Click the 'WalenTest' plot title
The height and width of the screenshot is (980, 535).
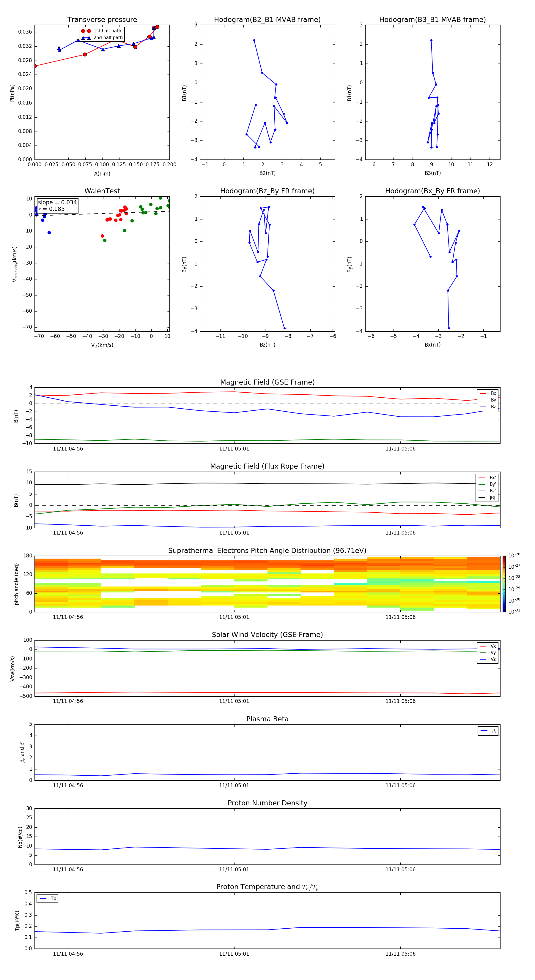tap(102, 191)
